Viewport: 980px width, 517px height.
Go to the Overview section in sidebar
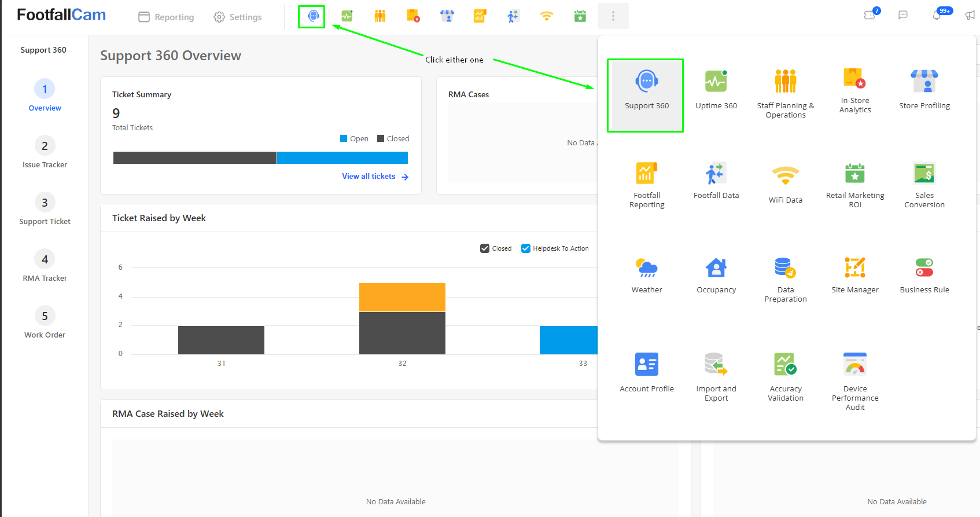[45, 96]
